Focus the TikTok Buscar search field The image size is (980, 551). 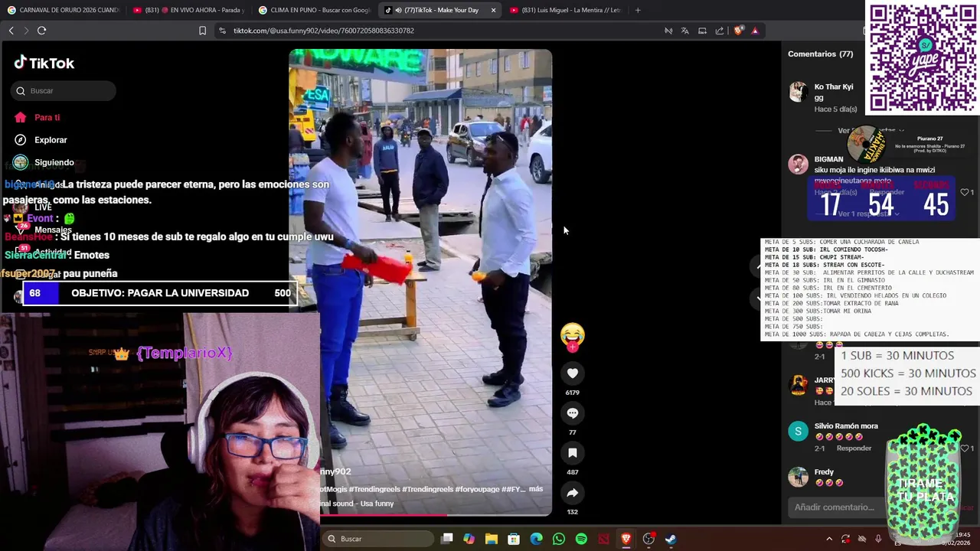click(64, 90)
